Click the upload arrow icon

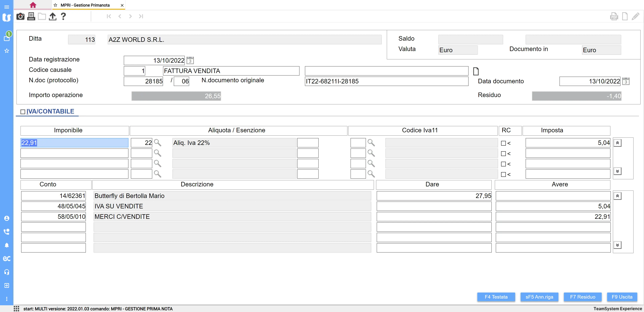point(52,16)
